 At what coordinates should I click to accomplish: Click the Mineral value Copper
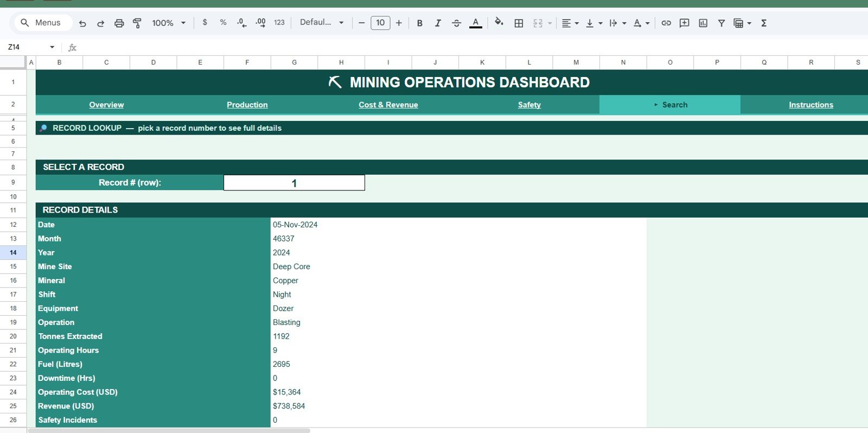(x=285, y=281)
